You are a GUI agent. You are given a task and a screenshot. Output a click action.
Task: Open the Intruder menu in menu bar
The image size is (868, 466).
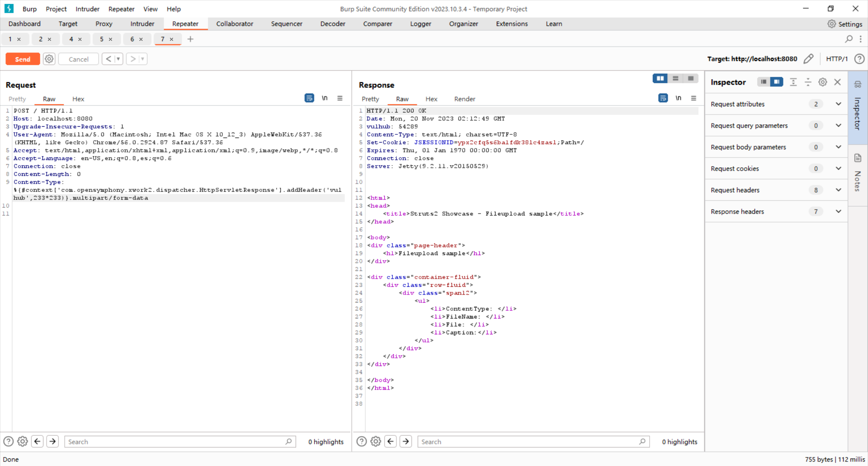coord(87,9)
